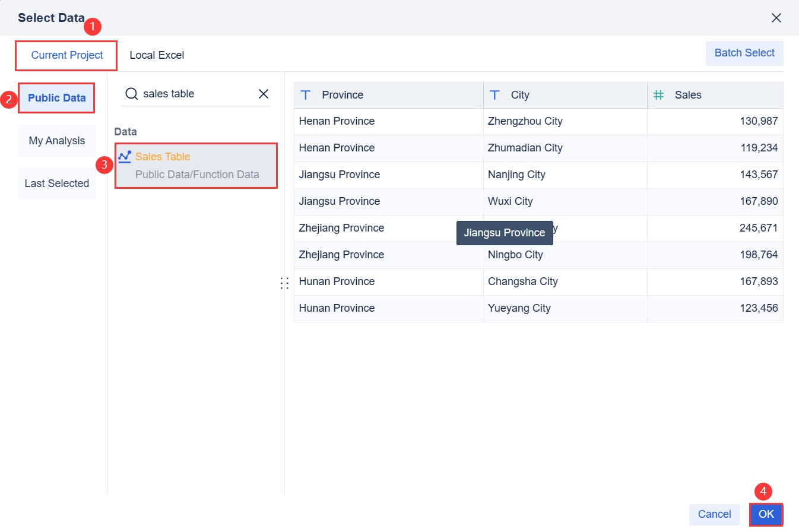
Task: Open the Public Data category
Action: point(57,98)
